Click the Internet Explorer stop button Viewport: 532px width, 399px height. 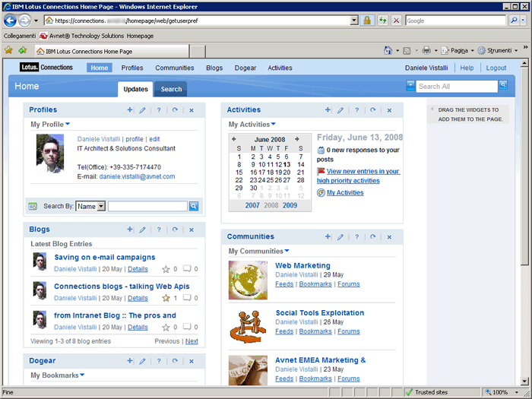click(x=396, y=21)
